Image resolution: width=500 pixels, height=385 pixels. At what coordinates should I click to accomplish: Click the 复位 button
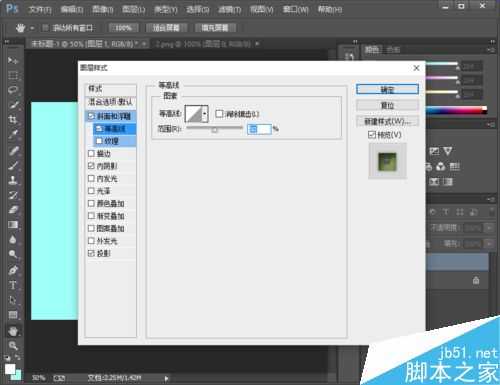(x=387, y=105)
